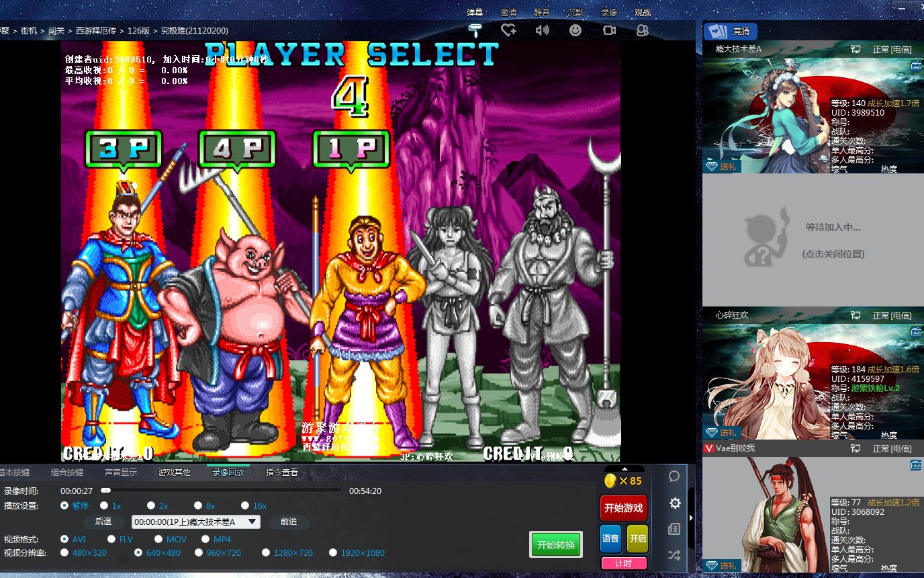
Task: Click the keyboard icon on 瘾大技术差A's card
Action: point(916,65)
